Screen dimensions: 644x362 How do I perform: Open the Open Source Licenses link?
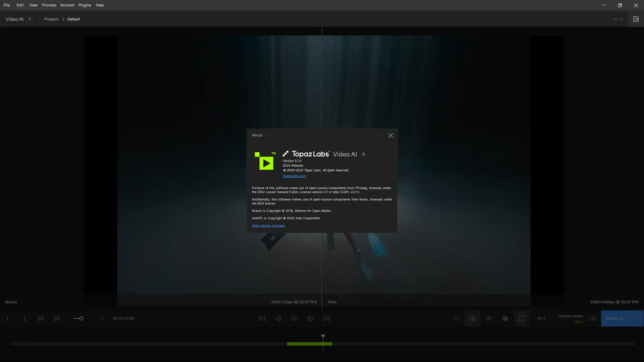268,226
